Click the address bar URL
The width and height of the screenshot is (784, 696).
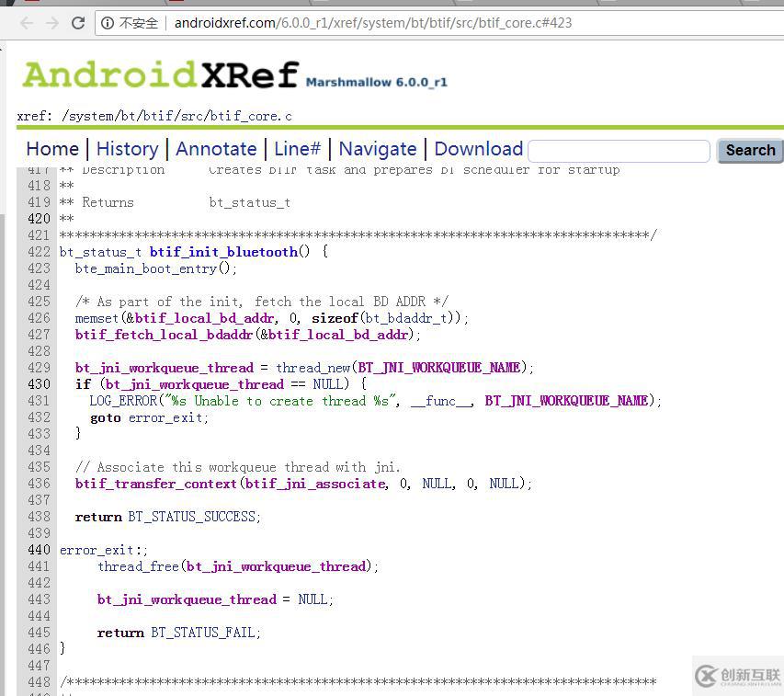[x=373, y=23]
